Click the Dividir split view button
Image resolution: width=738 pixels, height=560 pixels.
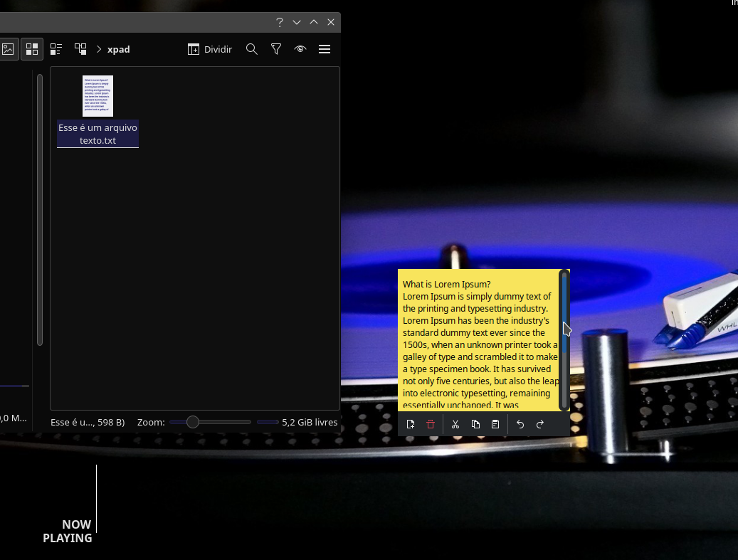tap(210, 49)
